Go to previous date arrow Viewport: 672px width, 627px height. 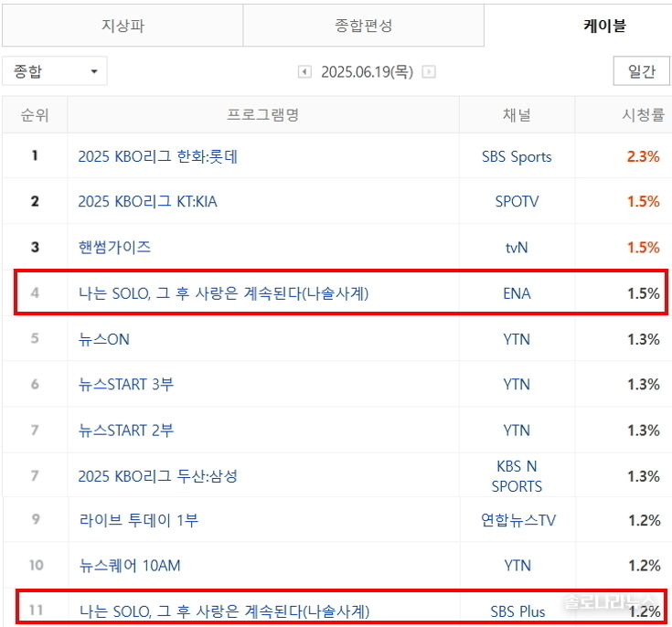[304, 71]
